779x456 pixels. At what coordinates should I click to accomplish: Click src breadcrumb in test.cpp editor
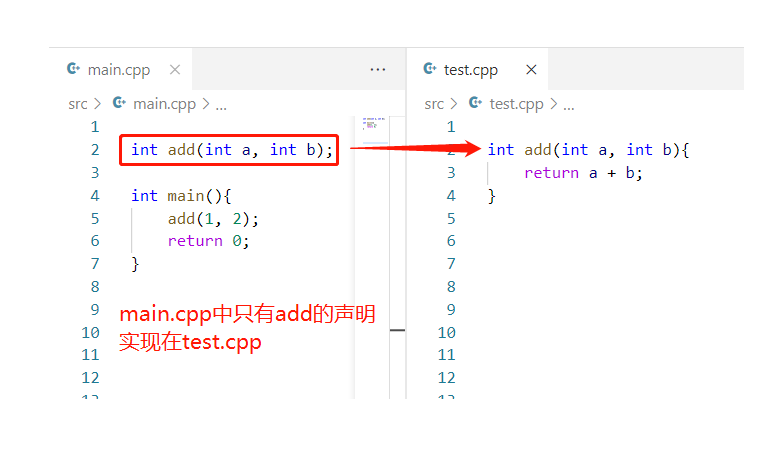pos(434,104)
